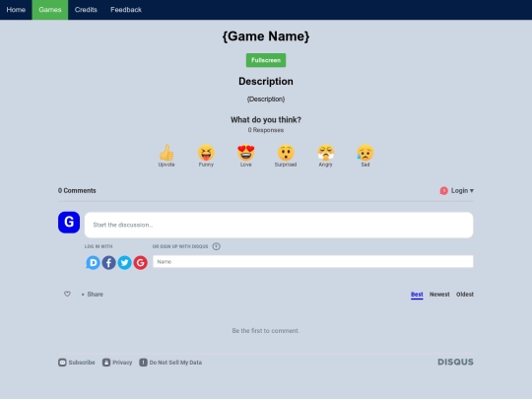Click the Do Not Sell My Data icon
Viewport: 532px width, 399px height.
[143, 363]
